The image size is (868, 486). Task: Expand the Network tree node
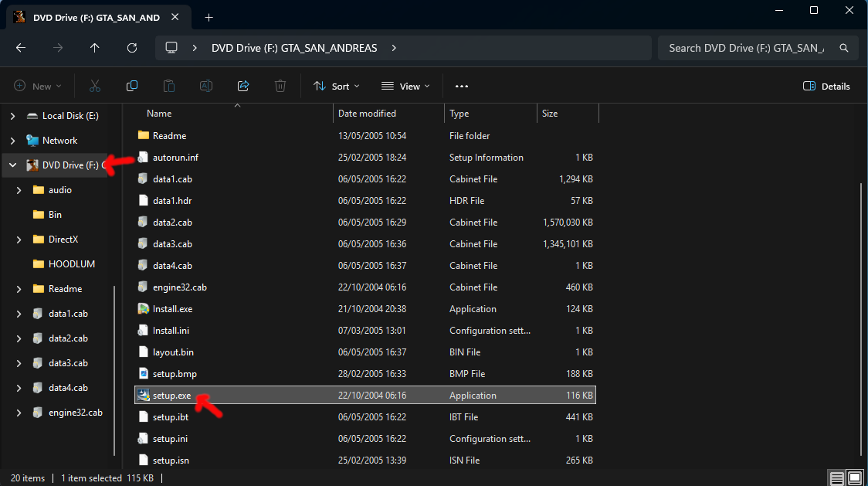(x=12, y=141)
